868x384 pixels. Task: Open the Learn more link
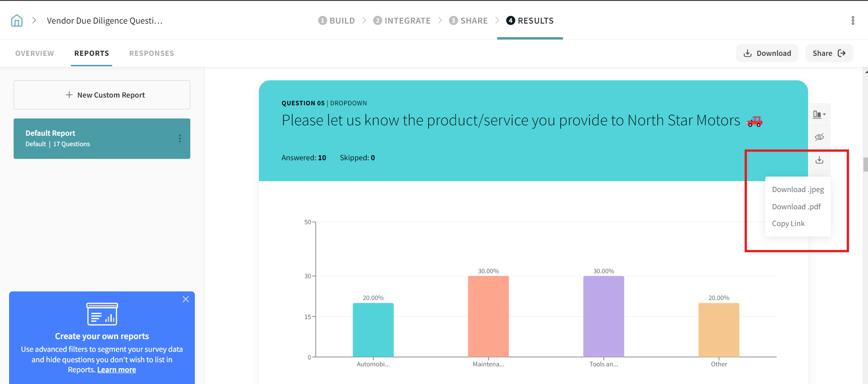click(117, 370)
